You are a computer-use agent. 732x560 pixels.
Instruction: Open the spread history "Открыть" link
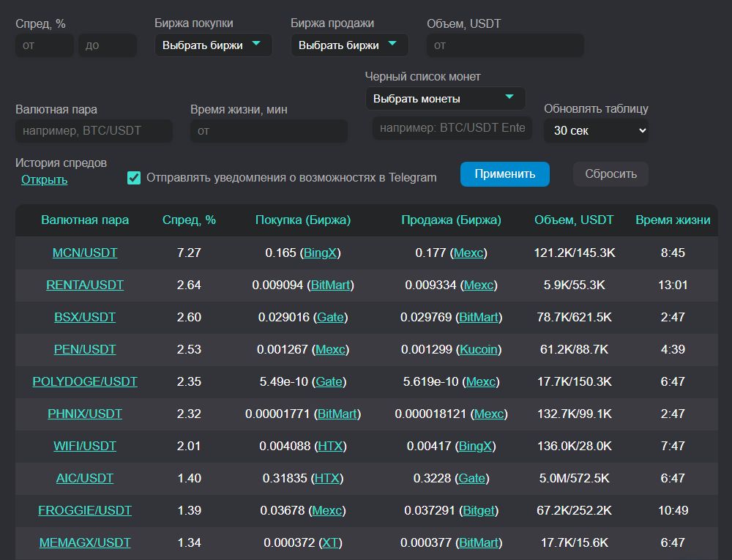tap(44, 180)
